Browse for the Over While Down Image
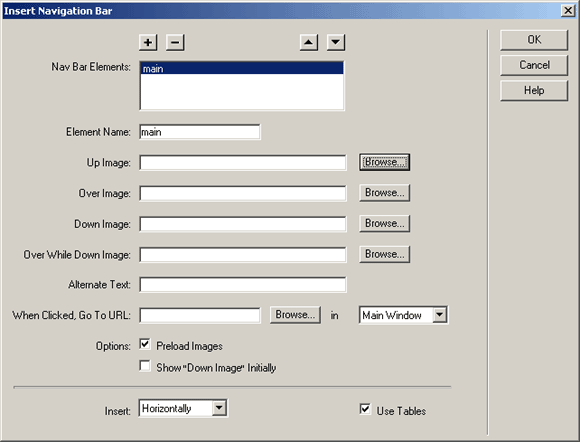 384,254
